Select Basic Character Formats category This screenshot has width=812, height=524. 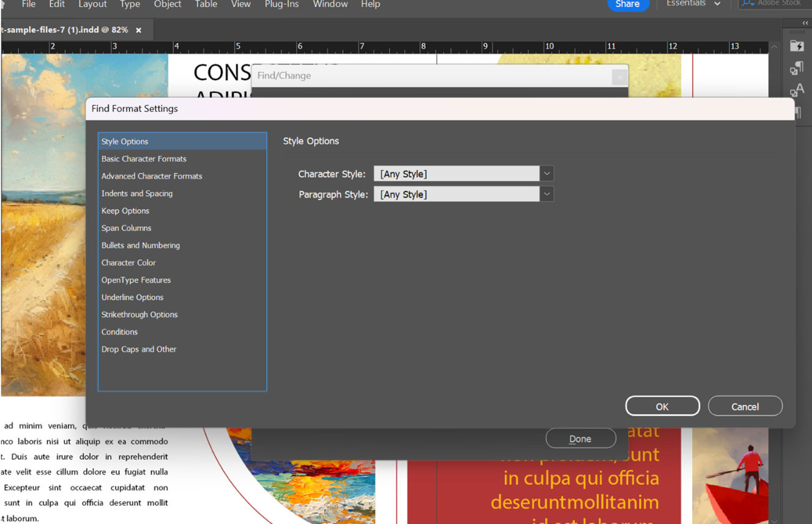tap(182, 158)
